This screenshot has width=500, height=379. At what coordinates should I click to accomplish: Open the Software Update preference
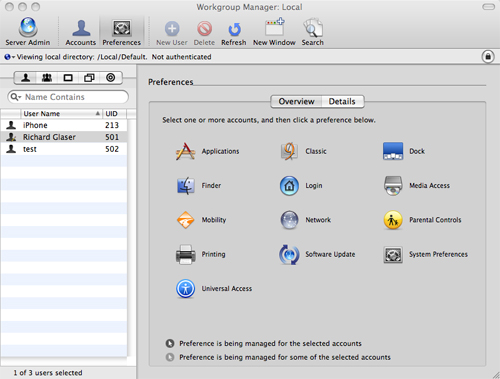317,254
